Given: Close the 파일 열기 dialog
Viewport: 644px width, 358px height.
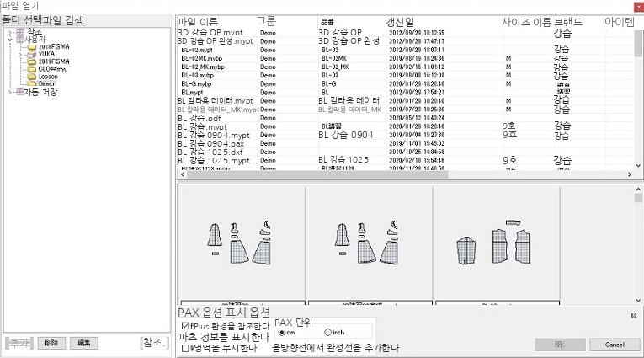Looking at the screenshot, I should click(638, 7).
